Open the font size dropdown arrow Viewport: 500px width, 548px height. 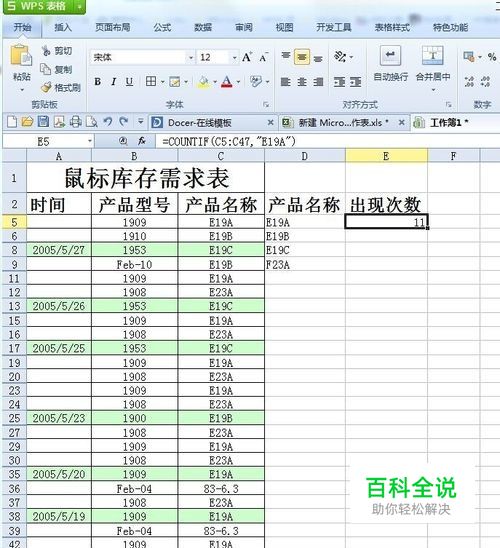(234, 58)
